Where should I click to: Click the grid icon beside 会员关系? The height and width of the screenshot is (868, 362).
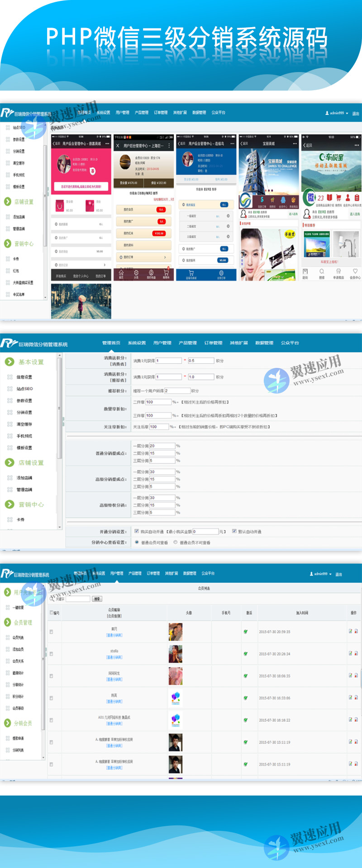(7, 661)
